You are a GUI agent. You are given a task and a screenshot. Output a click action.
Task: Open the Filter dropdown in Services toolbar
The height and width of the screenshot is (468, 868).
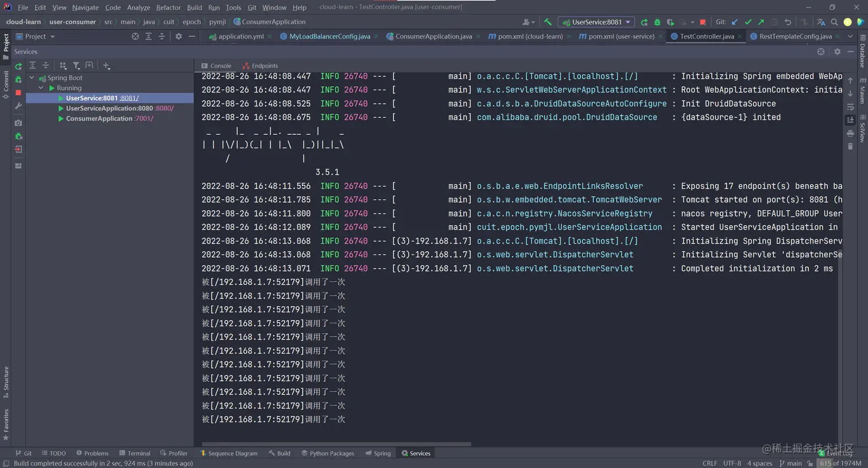[x=76, y=65]
